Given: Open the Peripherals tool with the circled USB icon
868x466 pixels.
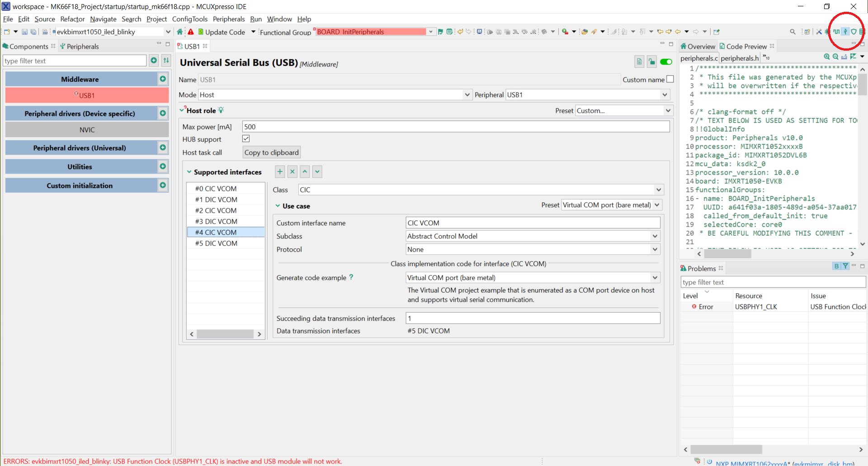Looking at the screenshot, I should 845,32.
